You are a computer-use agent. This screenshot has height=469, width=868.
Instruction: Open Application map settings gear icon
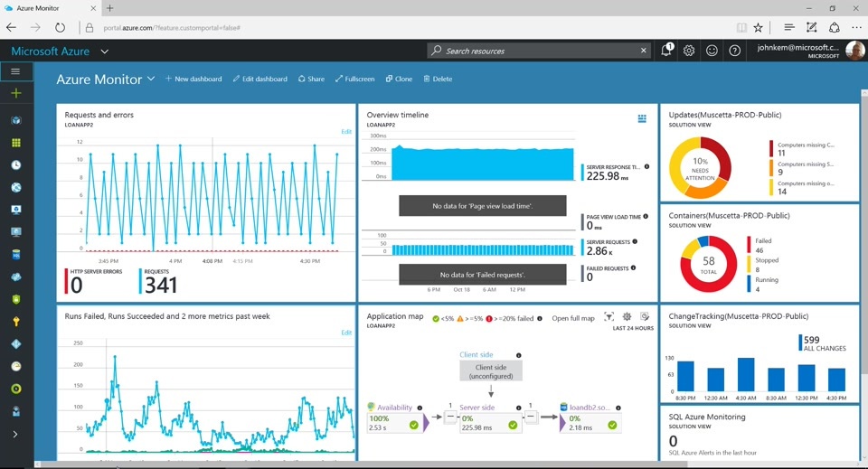(627, 316)
